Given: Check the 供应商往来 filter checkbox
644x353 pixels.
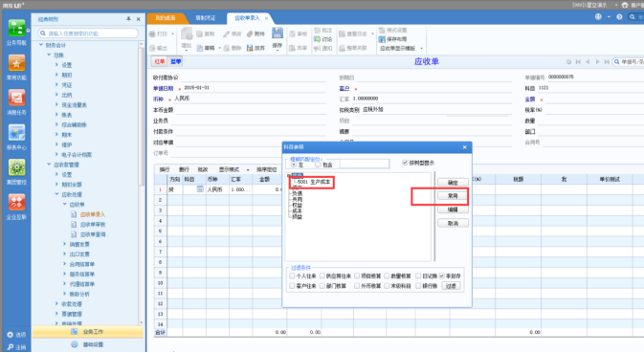Looking at the screenshot, I should (322, 276).
